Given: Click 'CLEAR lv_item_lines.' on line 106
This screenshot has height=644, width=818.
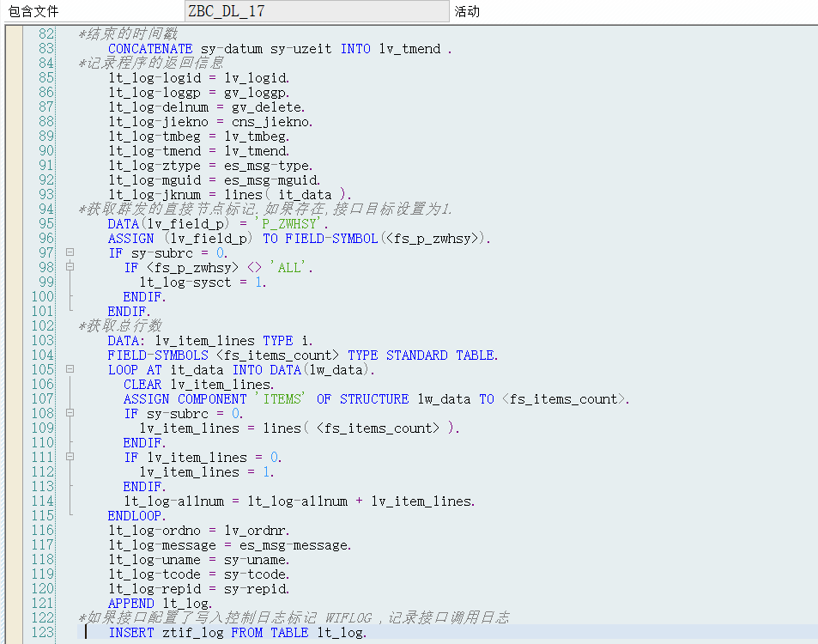Looking at the screenshot, I should 199,385.
